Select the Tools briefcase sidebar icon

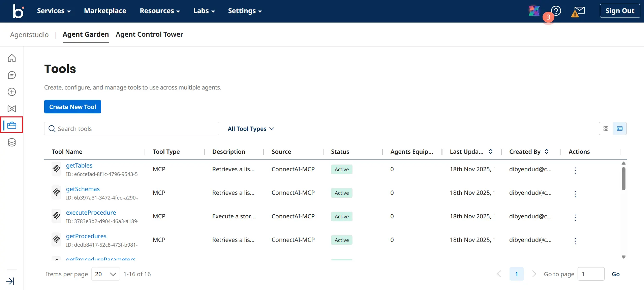tap(12, 125)
